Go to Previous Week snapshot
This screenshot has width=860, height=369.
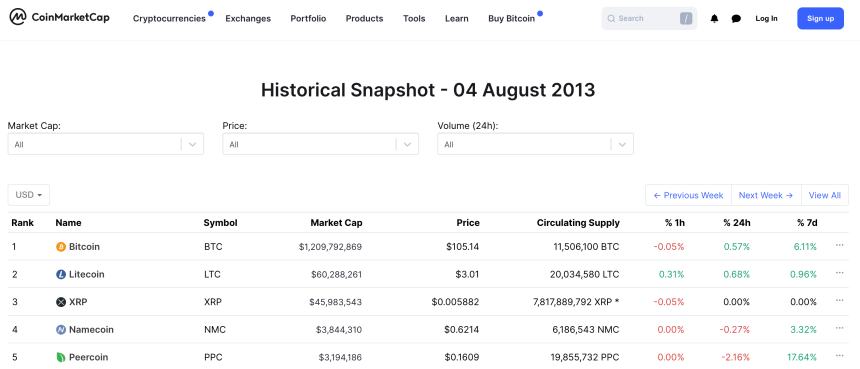(x=688, y=195)
